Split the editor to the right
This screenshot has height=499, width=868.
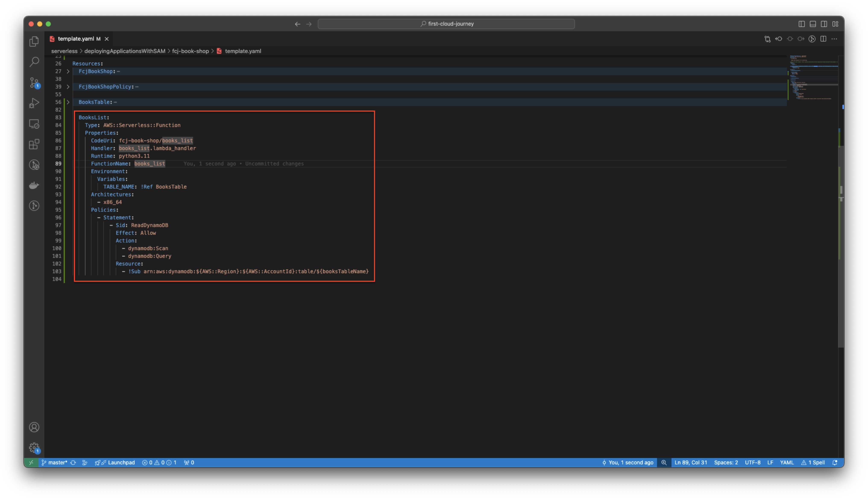pos(823,39)
